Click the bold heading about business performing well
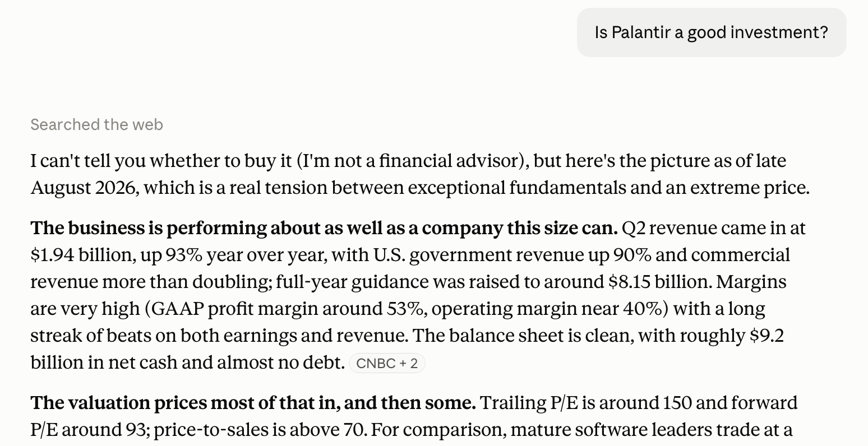 [x=324, y=228]
